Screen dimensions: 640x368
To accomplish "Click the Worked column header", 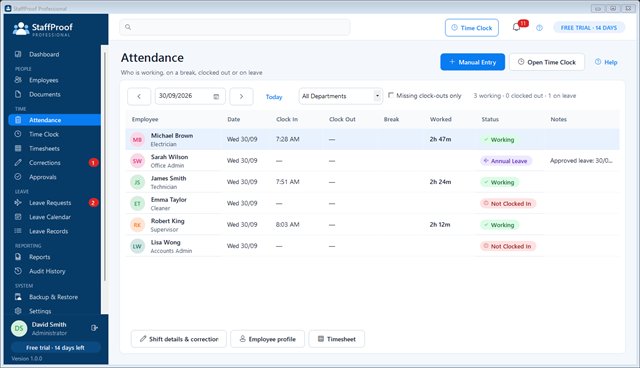I will tap(440, 119).
